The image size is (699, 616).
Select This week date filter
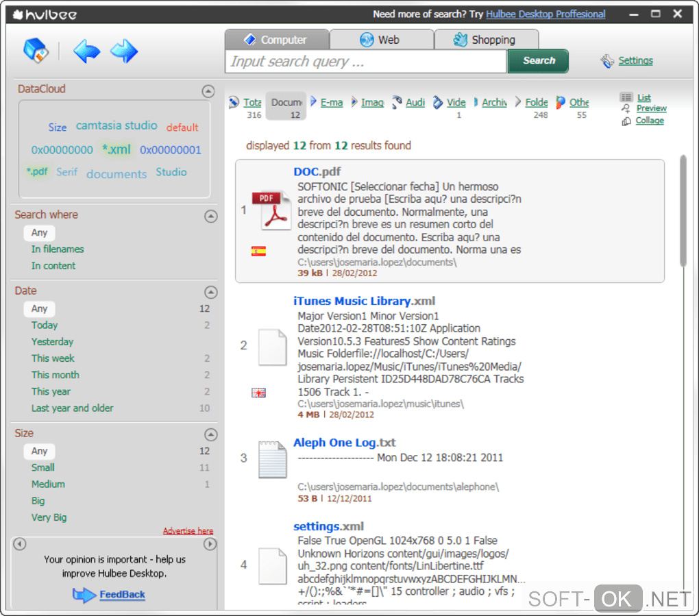(53, 358)
